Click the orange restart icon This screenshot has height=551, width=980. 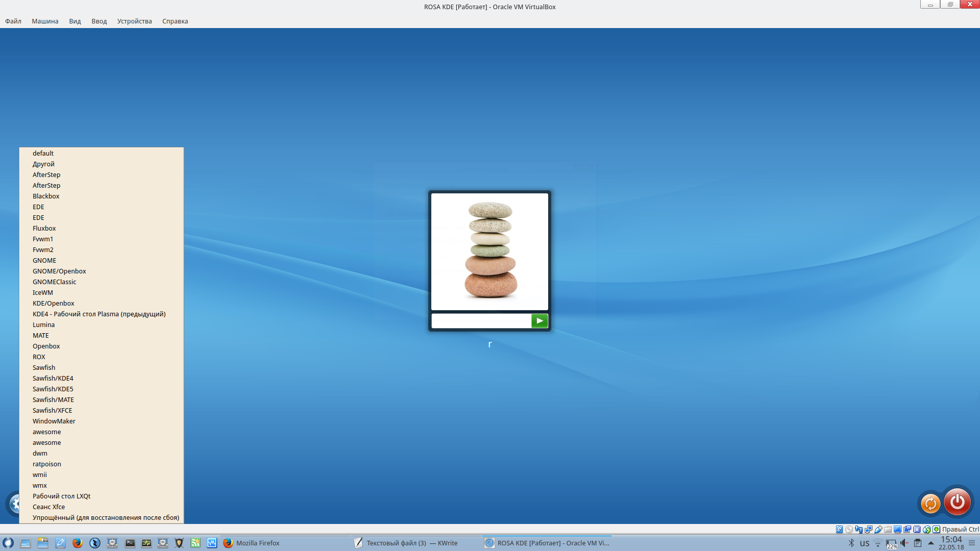coord(930,504)
